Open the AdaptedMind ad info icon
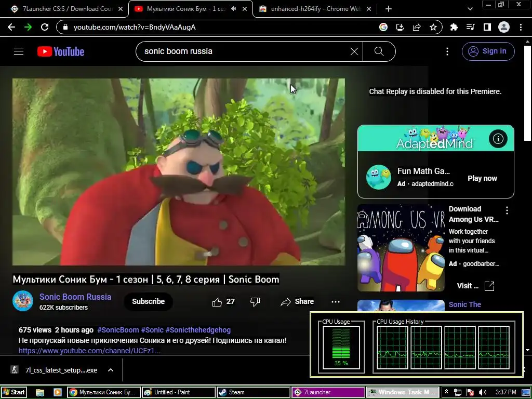The height and width of the screenshot is (399, 532). pyautogui.click(x=498, y=138)
